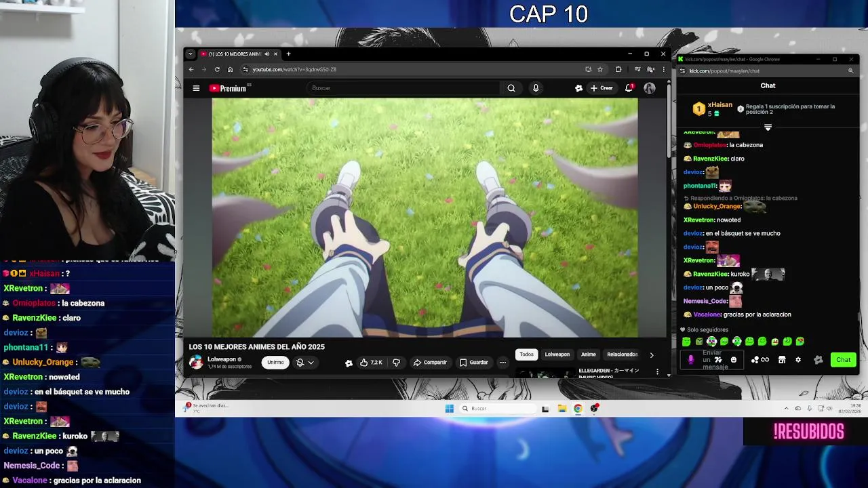Open options for ELLEGARDEN video suggestion
This screenshot has height=488, width=868.
tap(657, 371)
